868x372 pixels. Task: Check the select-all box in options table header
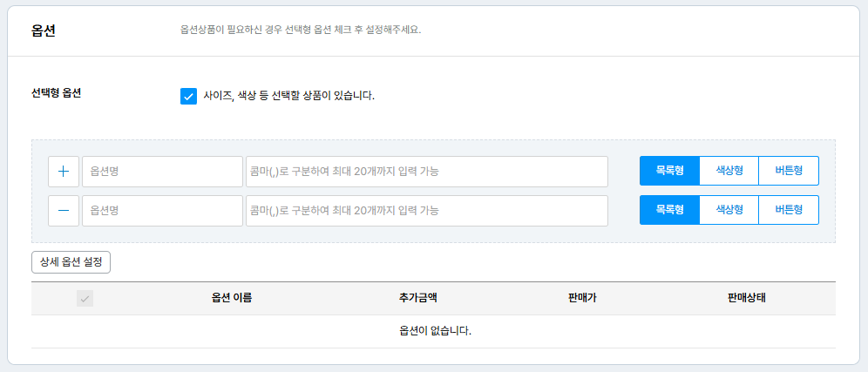click(85, 299)
